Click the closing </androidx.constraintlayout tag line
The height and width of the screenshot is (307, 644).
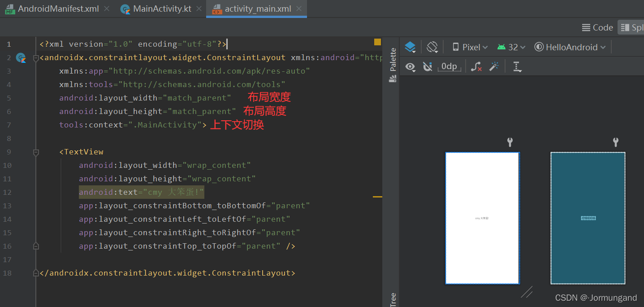167,273
